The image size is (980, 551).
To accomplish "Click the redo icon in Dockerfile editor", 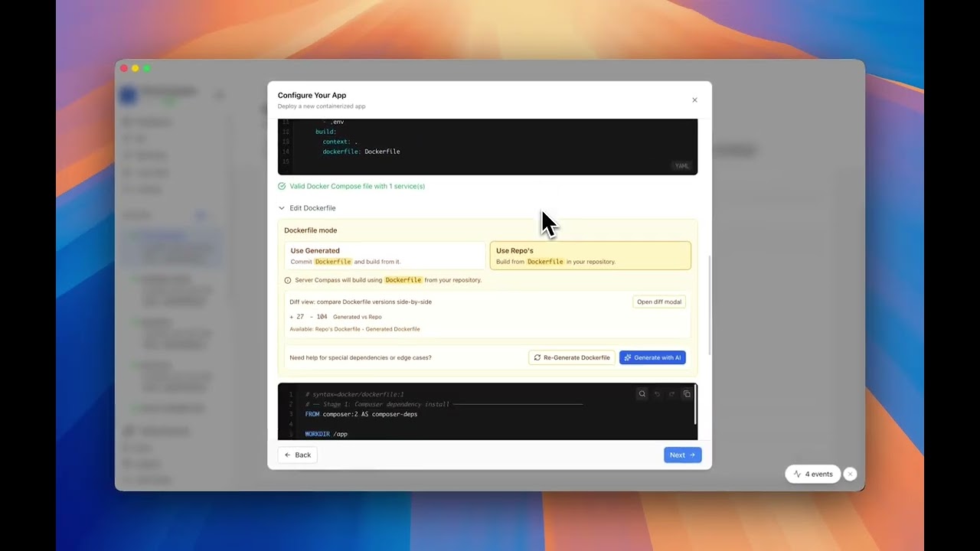I will click(x=671, y=394).
